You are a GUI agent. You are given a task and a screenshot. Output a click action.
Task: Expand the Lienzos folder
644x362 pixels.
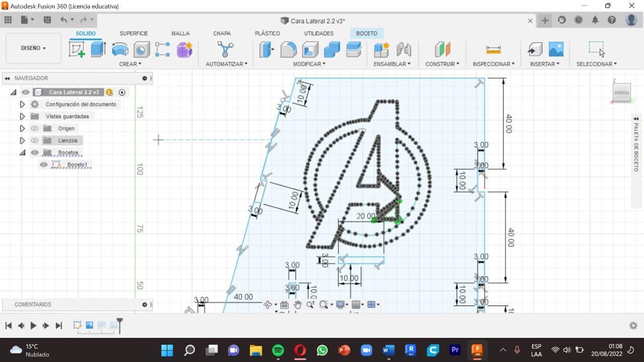point(22,141)
